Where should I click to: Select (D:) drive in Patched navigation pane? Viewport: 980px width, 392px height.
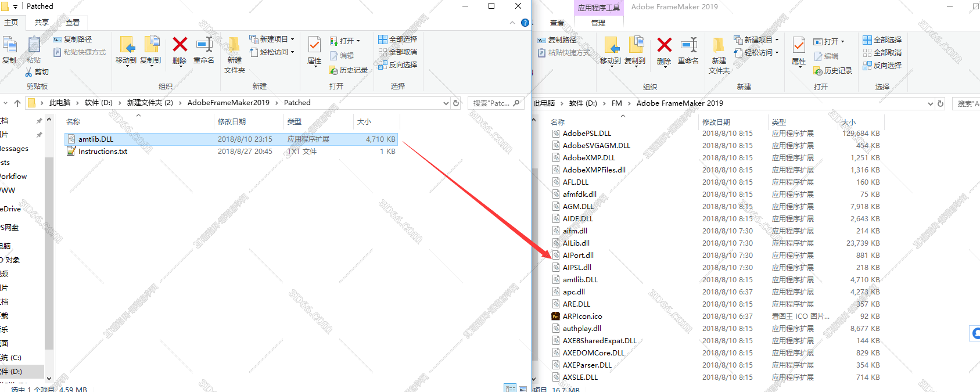click(21, 372)
